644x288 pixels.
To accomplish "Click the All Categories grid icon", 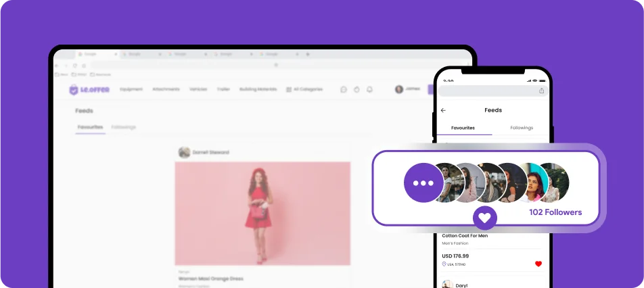I will (x=289, y=89).
